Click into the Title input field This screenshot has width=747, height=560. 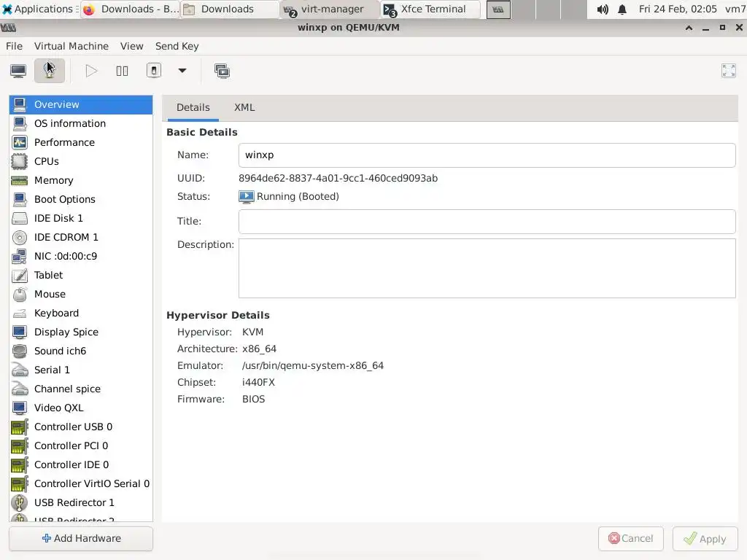(487, 222)
